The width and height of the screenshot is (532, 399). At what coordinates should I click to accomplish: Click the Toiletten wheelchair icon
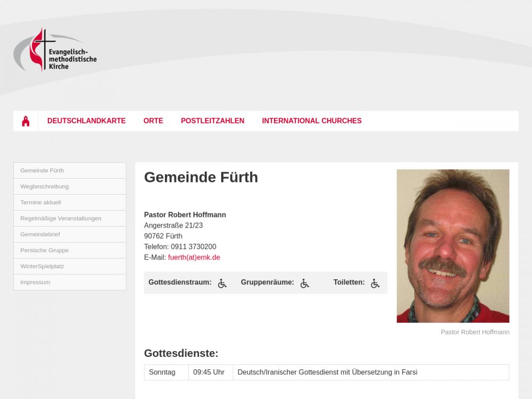click(375, 283)
